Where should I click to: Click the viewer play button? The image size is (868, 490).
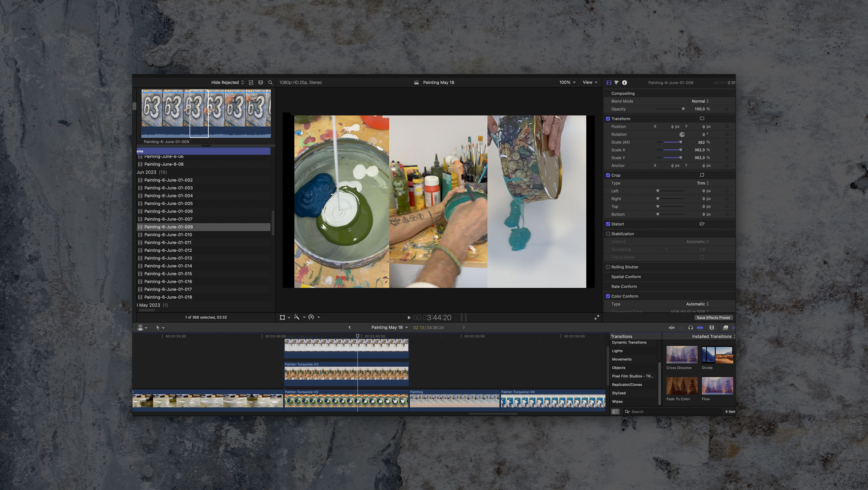(x=409, y=318)
